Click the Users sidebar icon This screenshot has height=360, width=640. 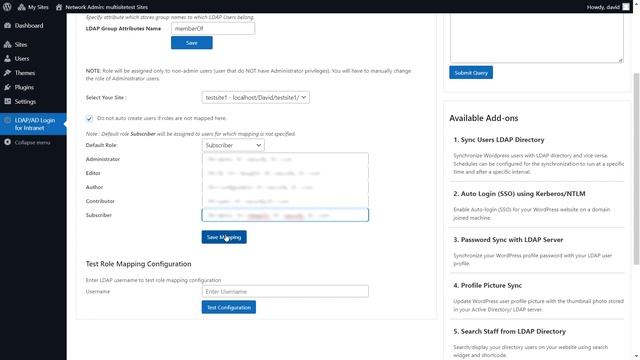7,58
